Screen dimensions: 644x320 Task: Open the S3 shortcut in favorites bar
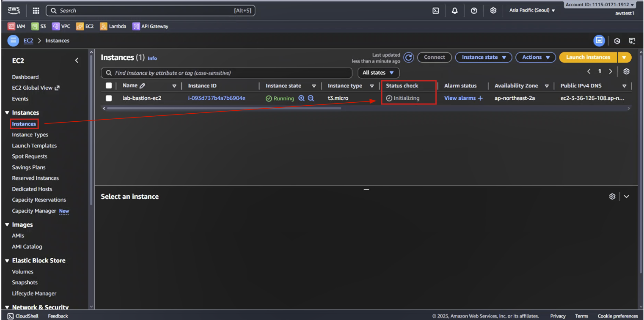pyautogui.click(x=39, y=26)
